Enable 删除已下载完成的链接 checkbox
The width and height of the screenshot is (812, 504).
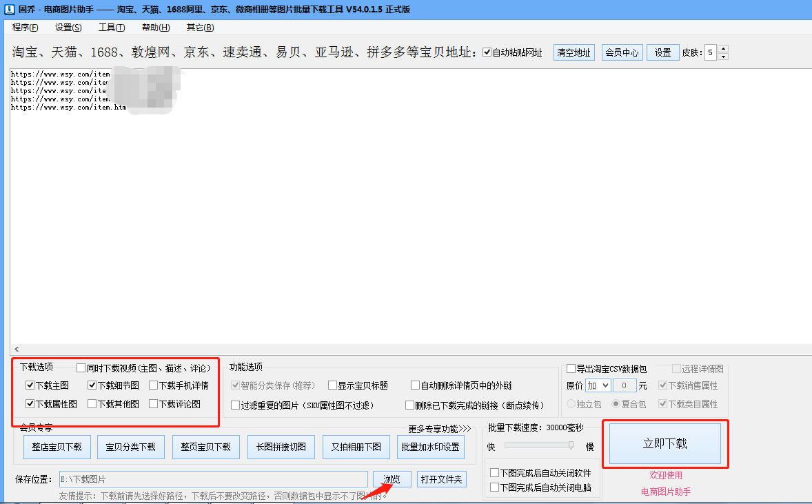409,405
